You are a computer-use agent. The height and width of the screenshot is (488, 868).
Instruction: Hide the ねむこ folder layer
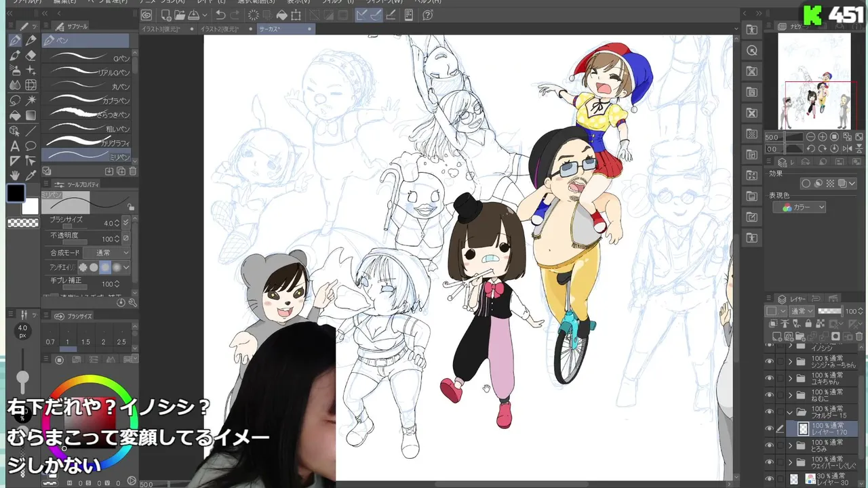click(769, 395)
